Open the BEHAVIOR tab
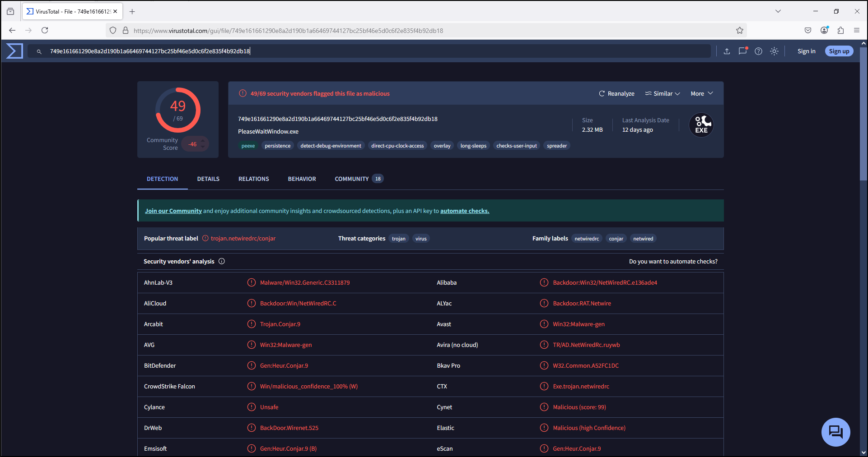The width and height of the screenshot is (868, 457). tap(302, 179)
